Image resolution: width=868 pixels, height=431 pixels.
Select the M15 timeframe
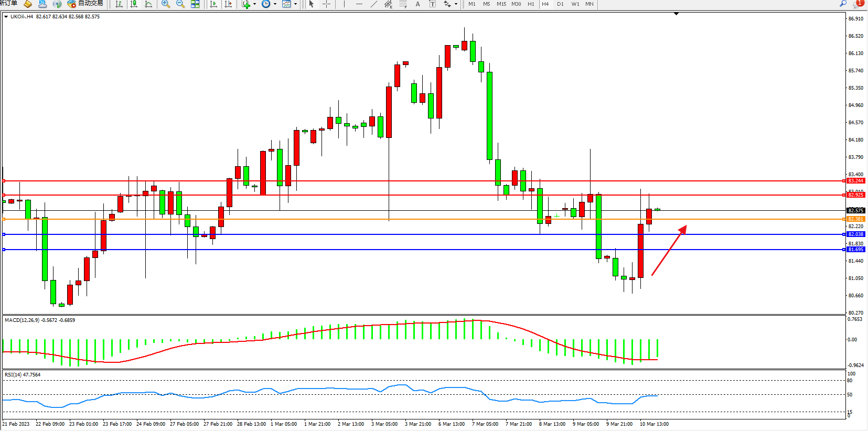[x=501, y=4]
